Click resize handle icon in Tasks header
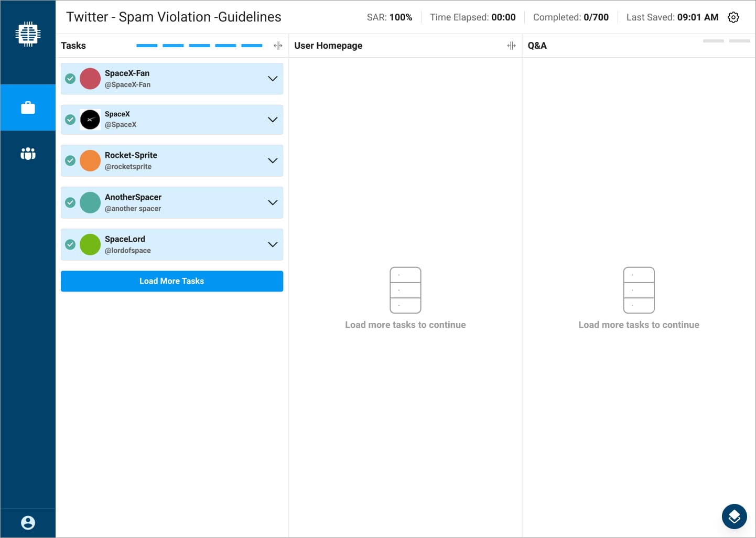This screenshot has width=756, height=538. (278, 46)
